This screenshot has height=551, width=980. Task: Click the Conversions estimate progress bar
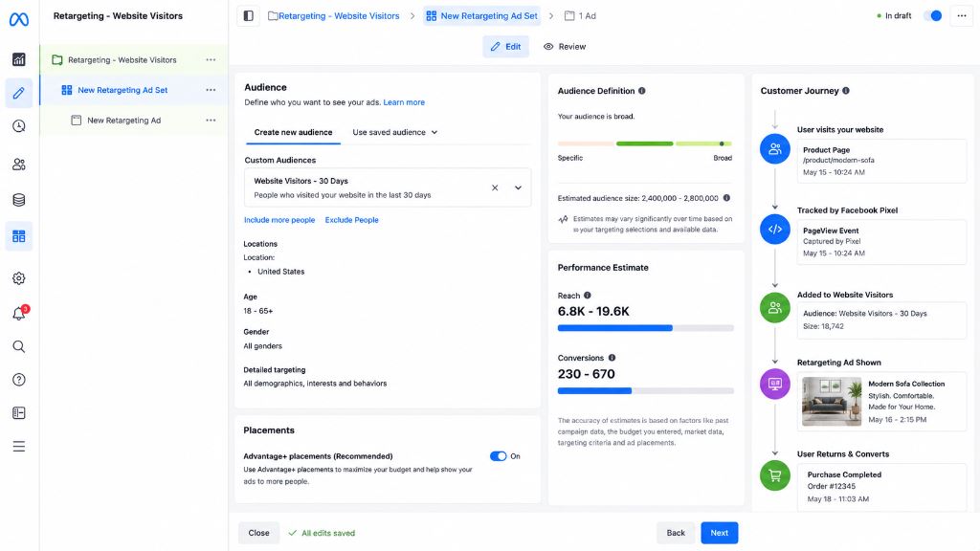pyautogui.click(x=646, y=391)
